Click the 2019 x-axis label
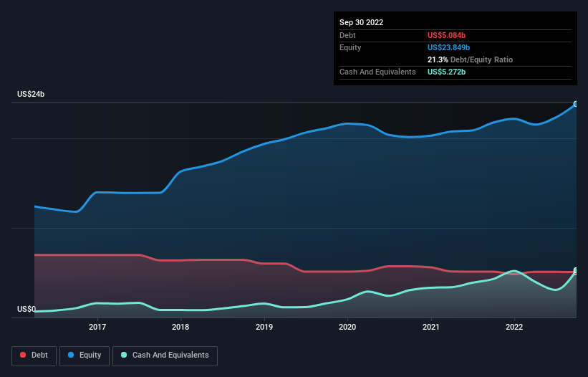The width and height of the screenshot is (588, 377). click(264, 327)
